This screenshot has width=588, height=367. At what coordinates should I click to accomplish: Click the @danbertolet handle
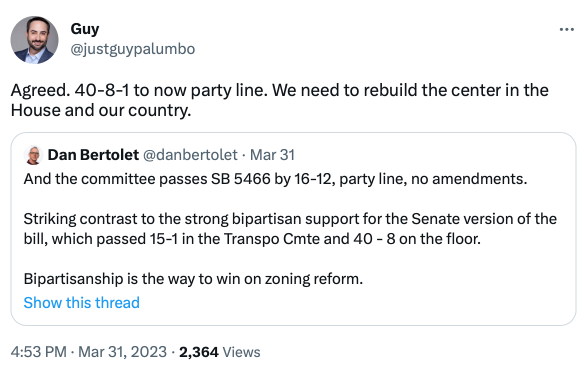190,155
